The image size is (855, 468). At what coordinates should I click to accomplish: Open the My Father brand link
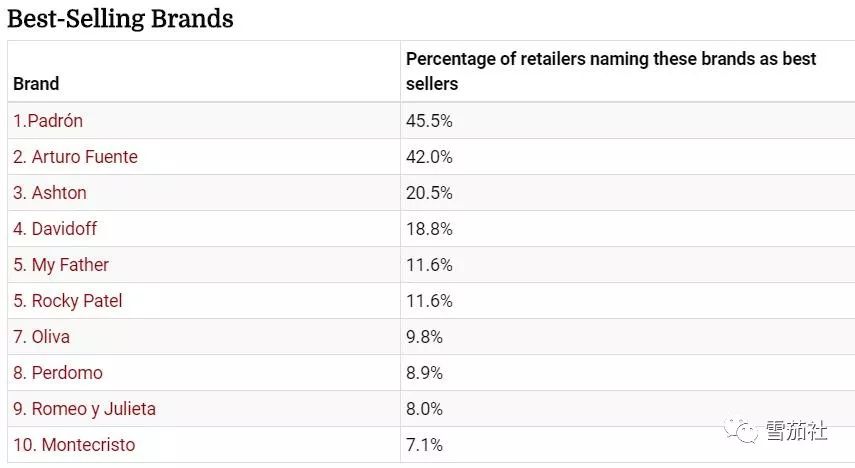click(61, 265)
